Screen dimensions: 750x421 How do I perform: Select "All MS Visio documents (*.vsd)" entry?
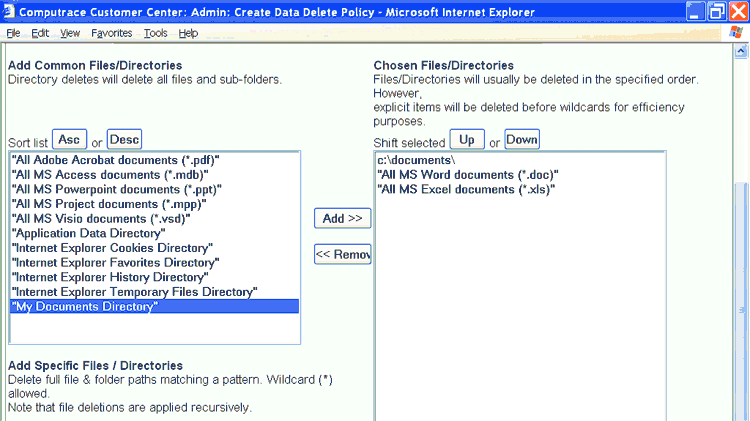[154, 219]
